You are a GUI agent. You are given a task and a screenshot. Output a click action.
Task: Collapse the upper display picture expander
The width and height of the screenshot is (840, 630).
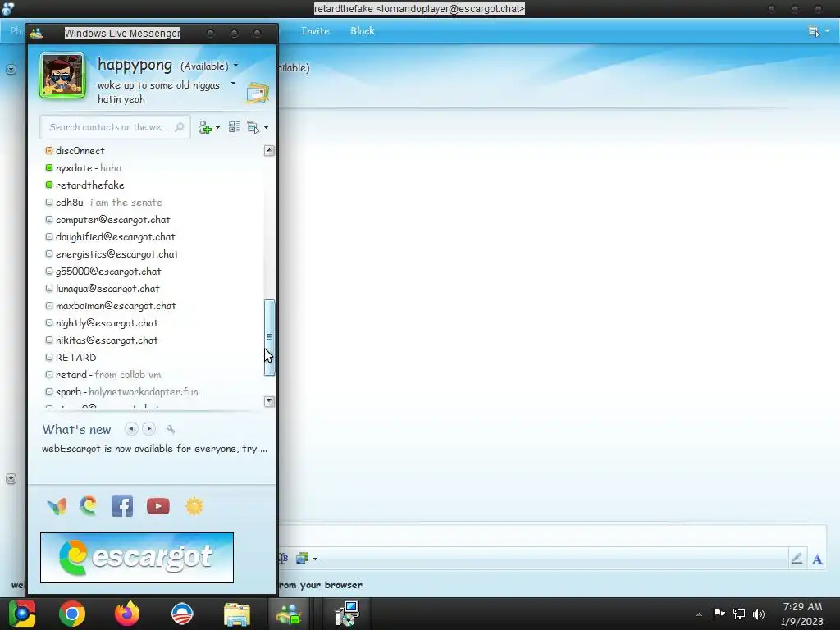coord(11,69)
